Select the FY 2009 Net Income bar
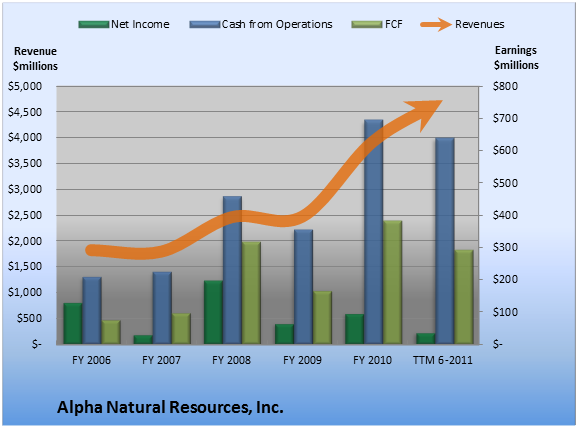577x427 pixels. 284,334
